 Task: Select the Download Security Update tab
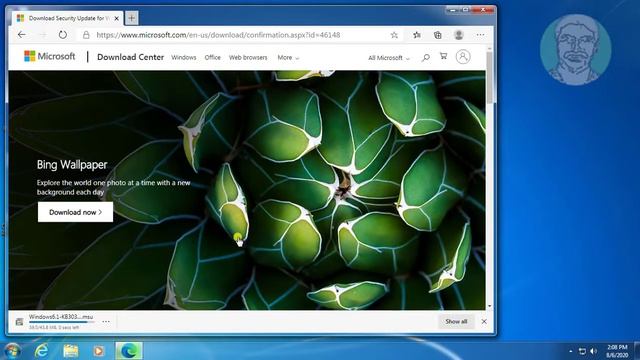(67, 18)
